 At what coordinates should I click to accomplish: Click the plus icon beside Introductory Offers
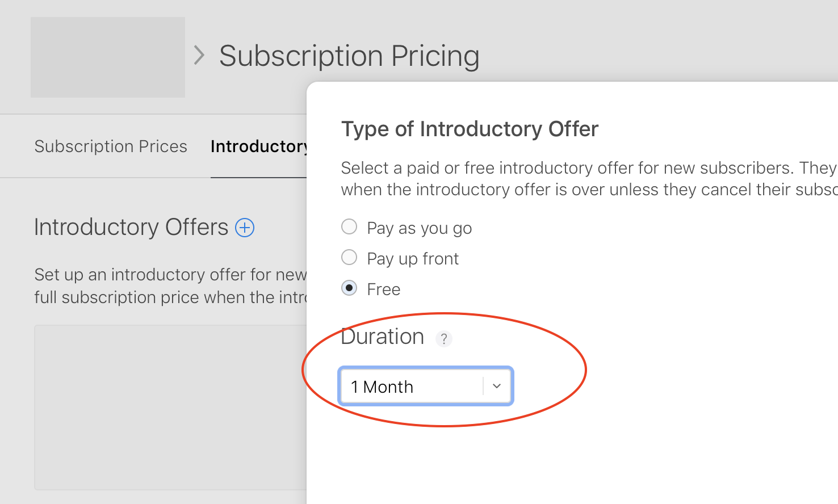(x=245, y=228)
